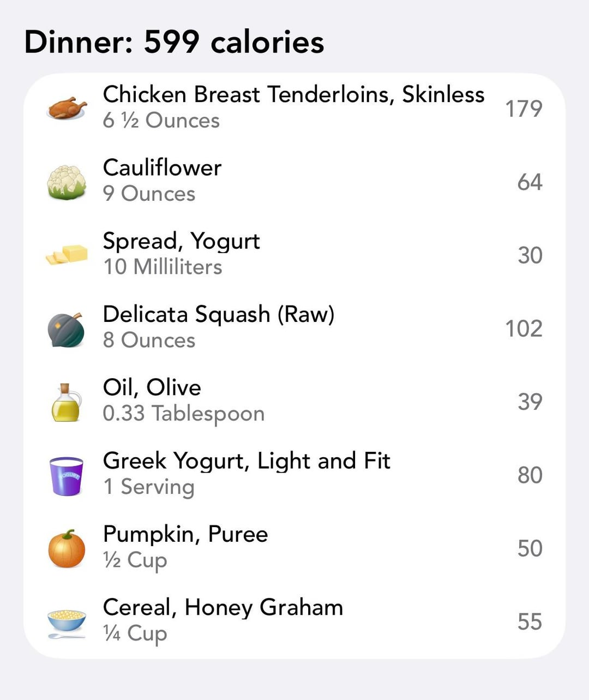Select the Pumpkin, Puree entry

[185, 534]
